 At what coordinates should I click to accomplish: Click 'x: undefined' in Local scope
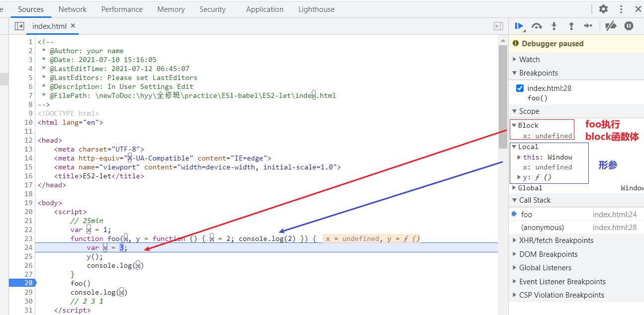click(x=547, y=167)
